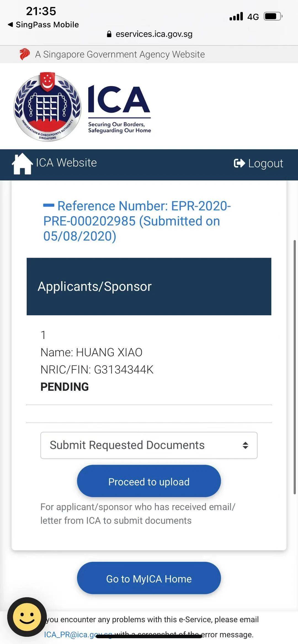The image size is (298, 644).
Task: Tap the back arrow to SingPass Mobile
Action: [10, 25]
